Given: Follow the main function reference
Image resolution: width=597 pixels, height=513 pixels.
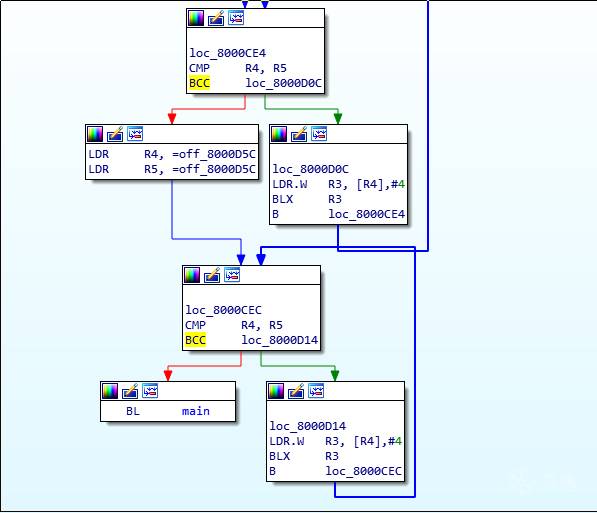Looking at the screenshot, I should pyautogui.click(x=196, y=411).
